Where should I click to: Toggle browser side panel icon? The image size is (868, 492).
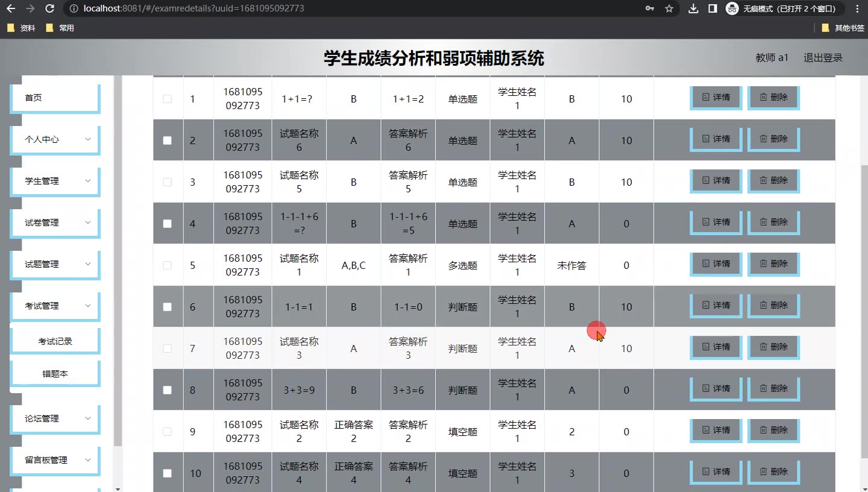pyautogui.click(x=712, y=8)
